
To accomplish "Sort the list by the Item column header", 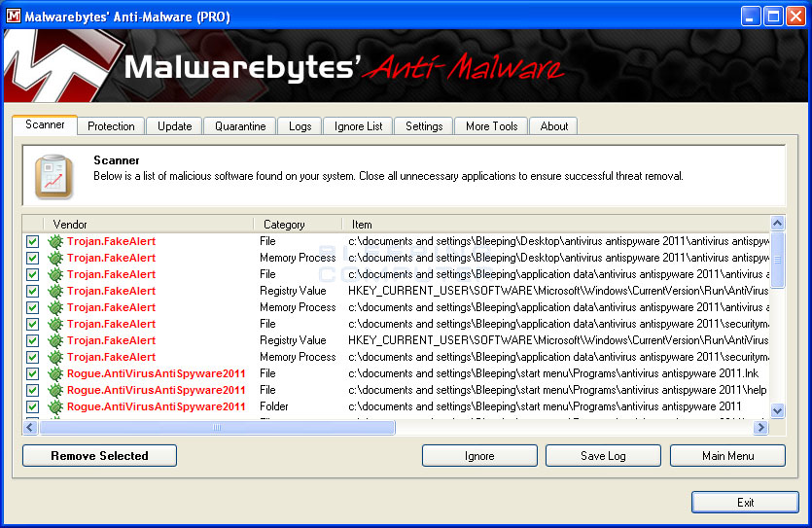I will coord(556,225).
